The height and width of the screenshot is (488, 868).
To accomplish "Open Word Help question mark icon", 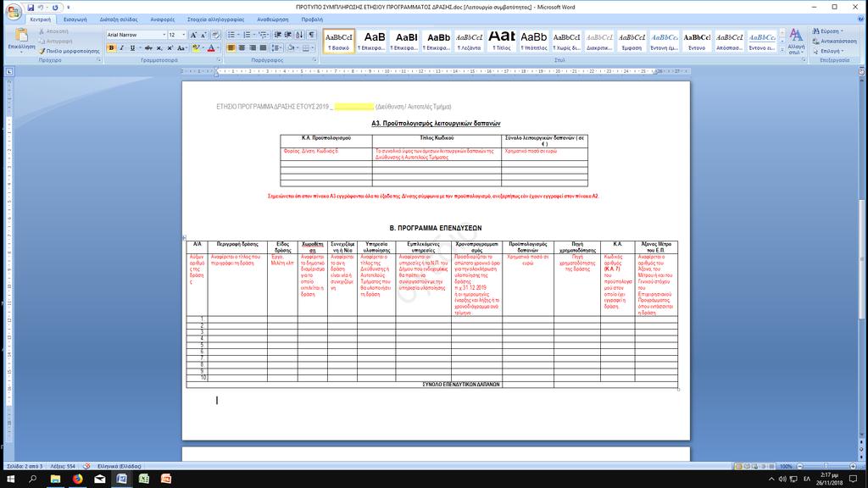I will [861, 19].
